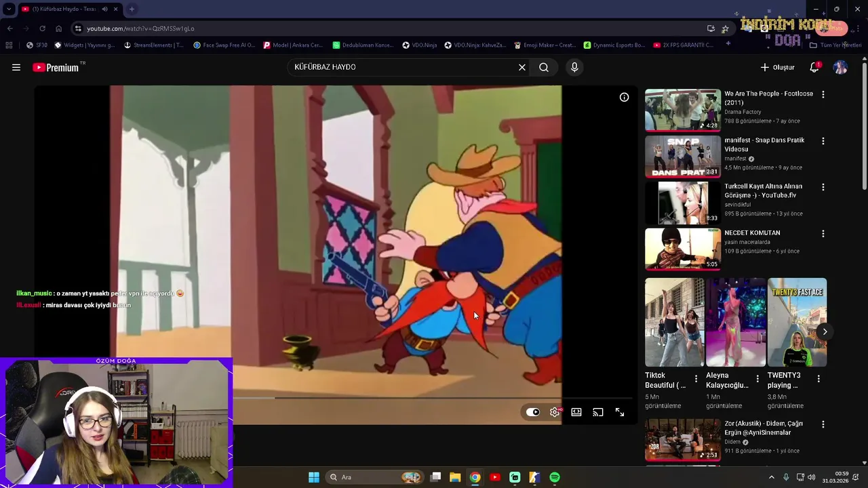The image size is (868, 488).
Task: Open Spotify from the taskbar
Action: click(555, 477)
